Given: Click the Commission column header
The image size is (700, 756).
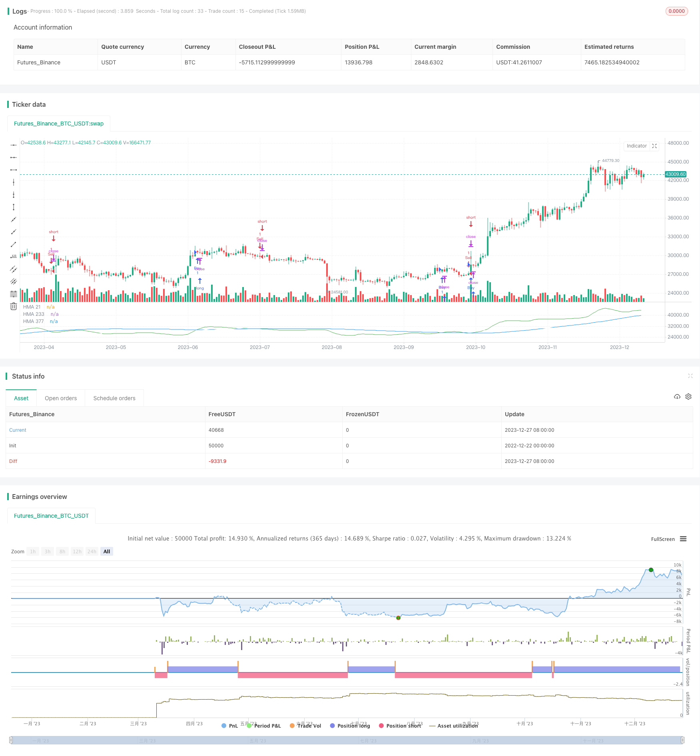Looking at the screenshot, I should pyautogui.click(x=513, y=47).
